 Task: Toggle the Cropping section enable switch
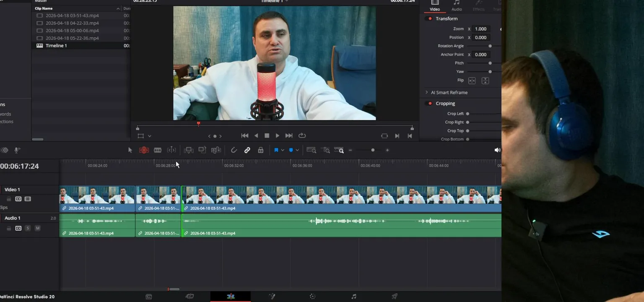click(x=429, y=103)
